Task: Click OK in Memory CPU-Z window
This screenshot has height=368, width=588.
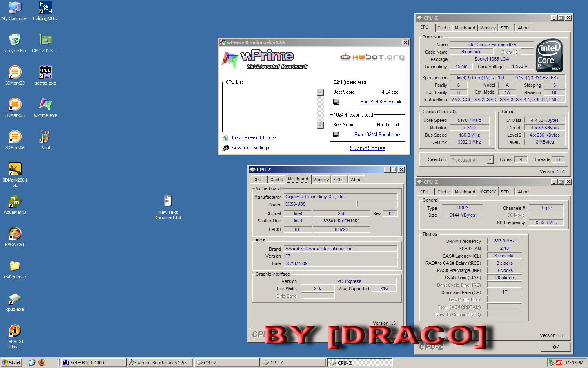Action: pos(556,347)
